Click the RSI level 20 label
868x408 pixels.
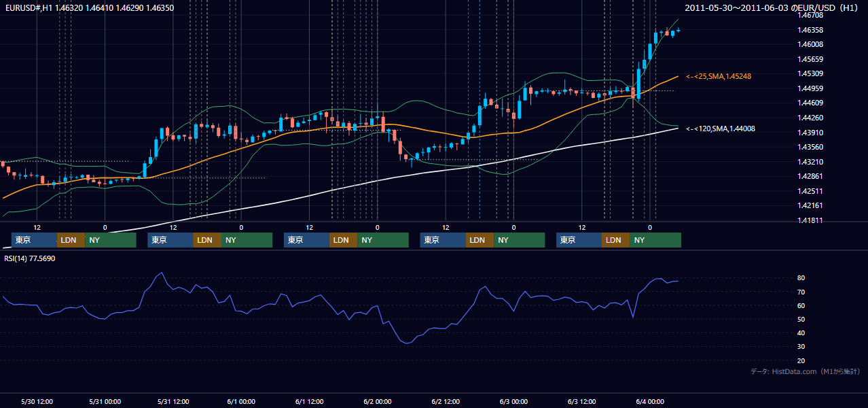point(801,360)
